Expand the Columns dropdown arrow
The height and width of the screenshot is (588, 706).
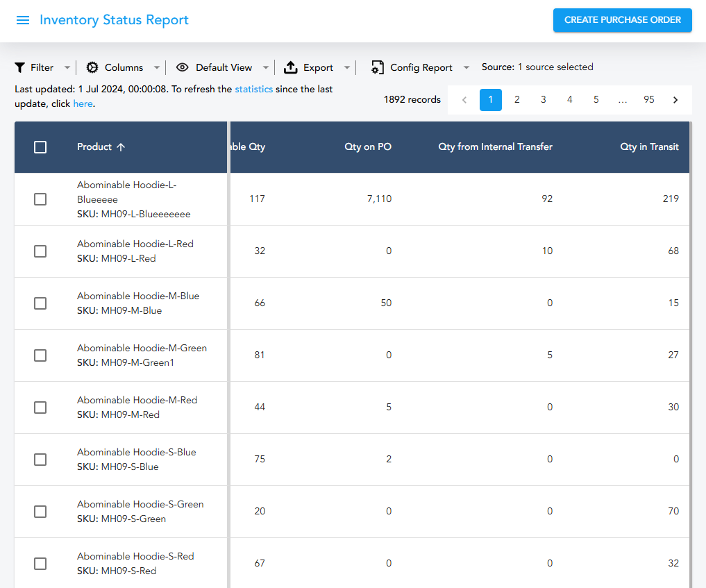tap(157, 67)
